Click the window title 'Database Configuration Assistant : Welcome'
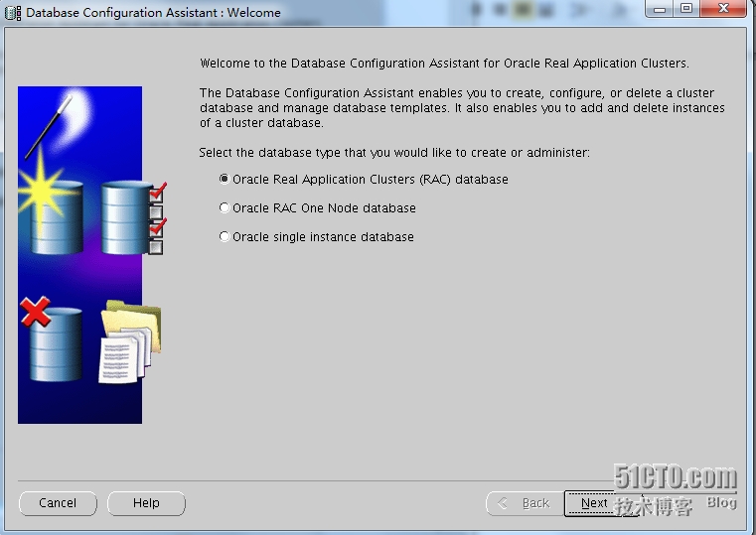Image resolution: width=756 pixels, height=535 pixels. 153,13
